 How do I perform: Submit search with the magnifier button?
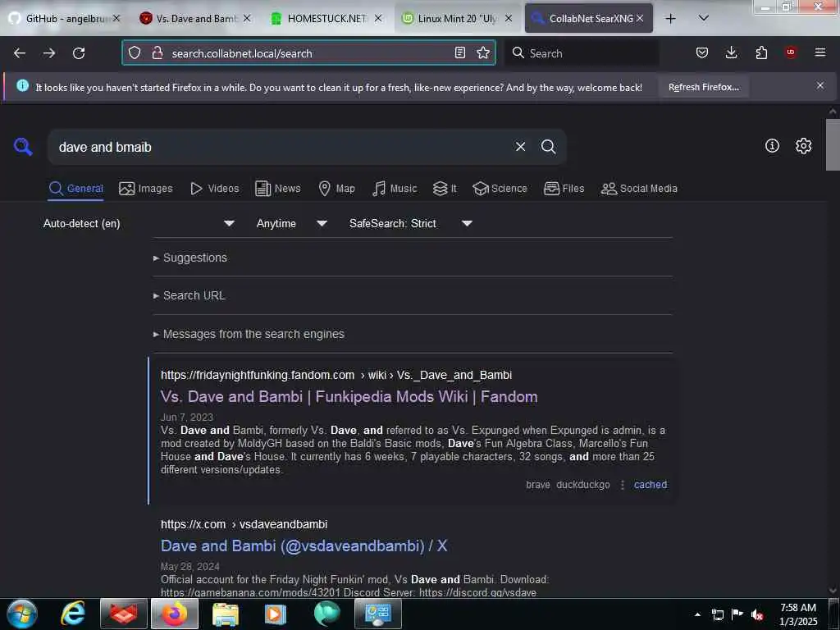(548, 146)
